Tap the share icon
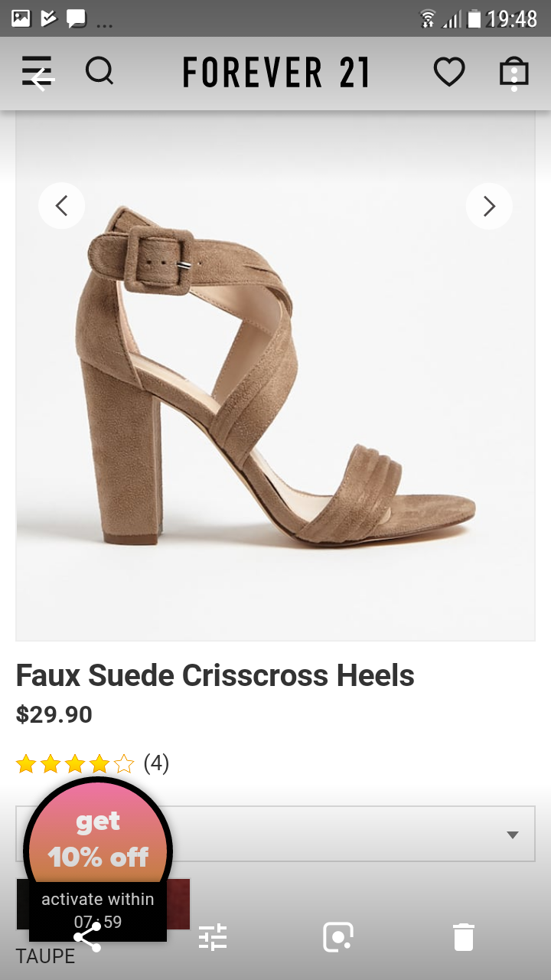Image resolution: width=551 pixels, height=980 pixels. (87, 937)
